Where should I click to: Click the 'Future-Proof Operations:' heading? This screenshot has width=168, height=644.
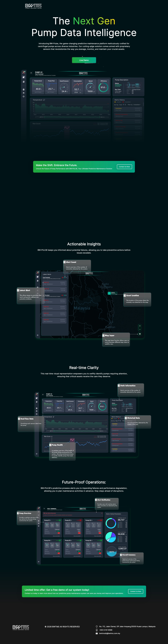pyautogui.click(x=84, y=482)
